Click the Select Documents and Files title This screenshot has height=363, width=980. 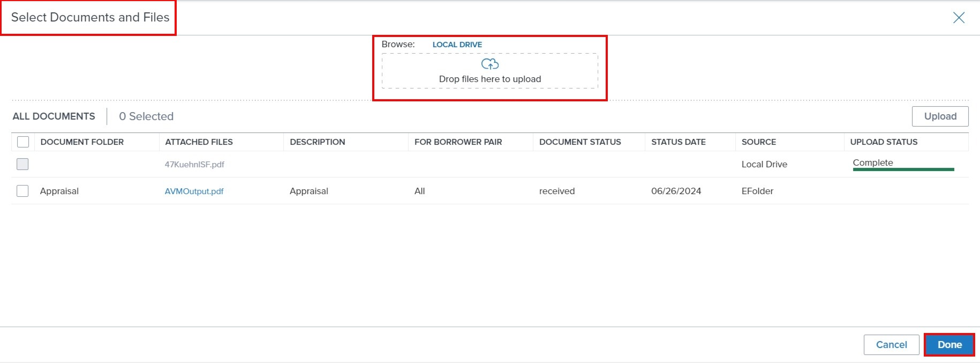[90, 17]
